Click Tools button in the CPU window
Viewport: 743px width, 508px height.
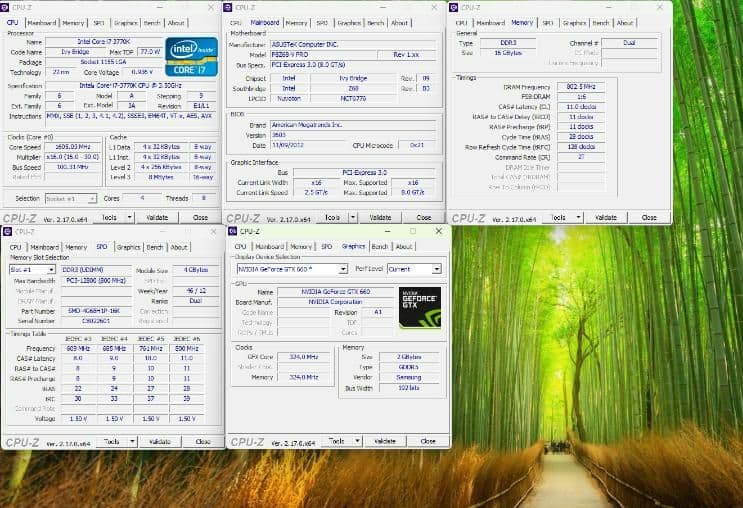click(109, 218)
